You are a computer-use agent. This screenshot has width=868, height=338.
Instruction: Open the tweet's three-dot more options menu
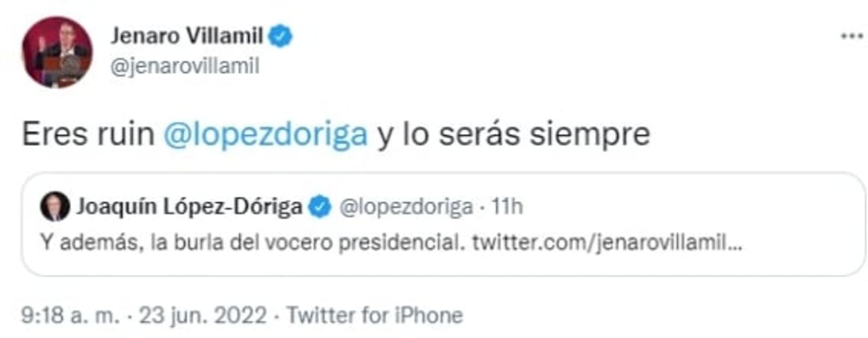851,37
